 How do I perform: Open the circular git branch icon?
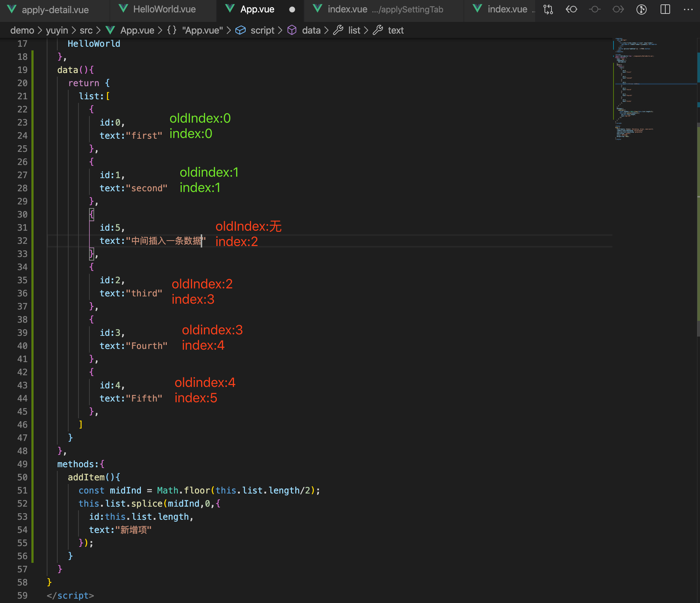click(x=641, y=9)
